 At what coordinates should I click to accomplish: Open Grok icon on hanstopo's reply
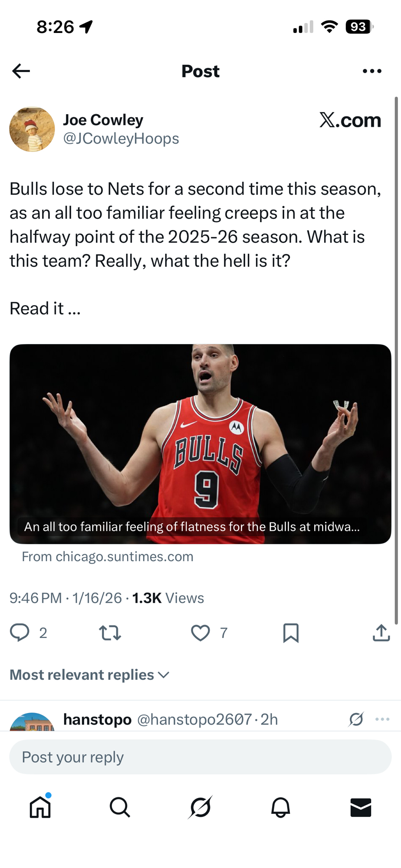pyautogui.click(x=356, y=719)
